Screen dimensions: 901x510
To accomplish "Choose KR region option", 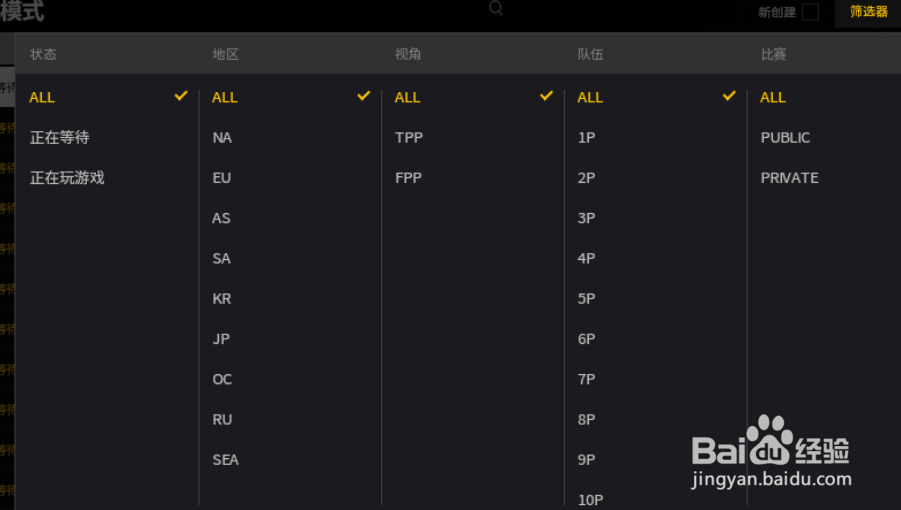I will tap(221, 299).
